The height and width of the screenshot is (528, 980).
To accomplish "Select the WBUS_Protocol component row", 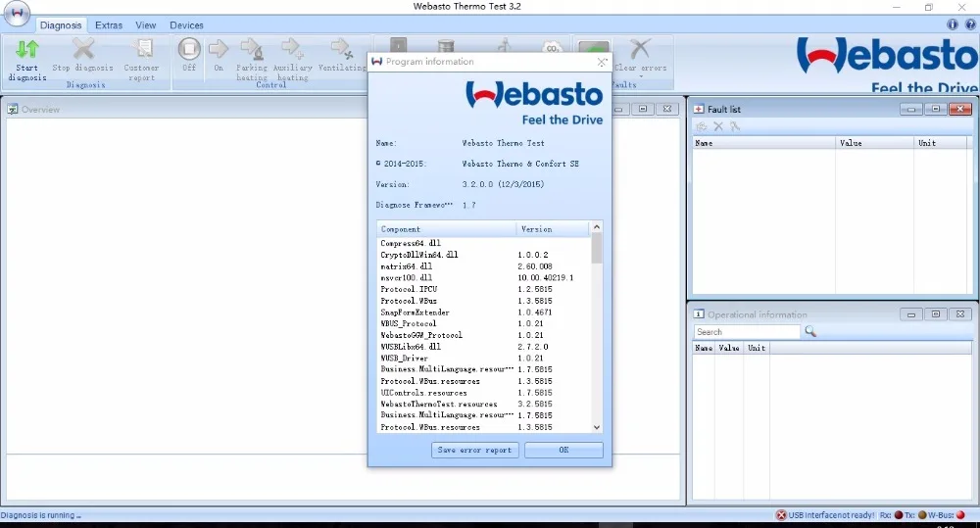I will (x=484, y=323).
